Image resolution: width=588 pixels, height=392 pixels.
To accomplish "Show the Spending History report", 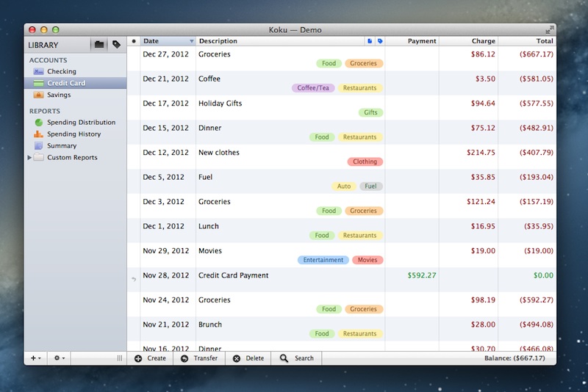I will (x=73, y=134).
